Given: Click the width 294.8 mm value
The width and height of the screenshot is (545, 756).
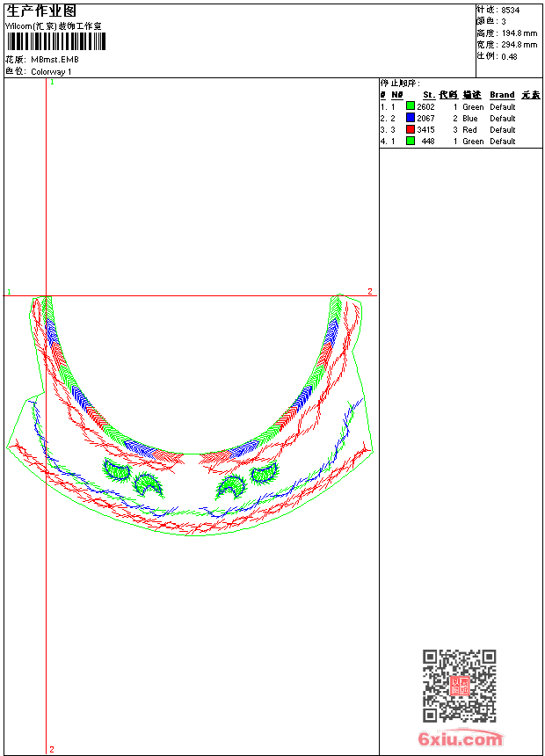Looking at the screenshot, I should coord(520,45).
